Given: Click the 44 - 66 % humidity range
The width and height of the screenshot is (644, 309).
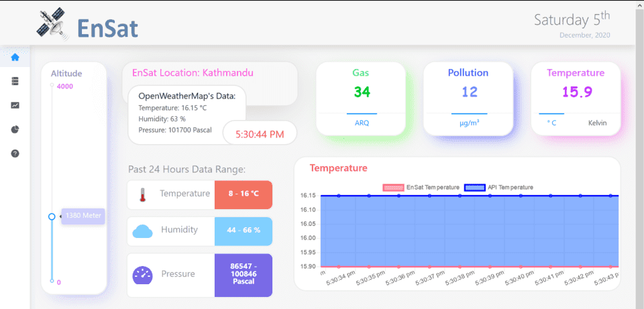Looking at the screenshot, I should (x=244, y=231).
